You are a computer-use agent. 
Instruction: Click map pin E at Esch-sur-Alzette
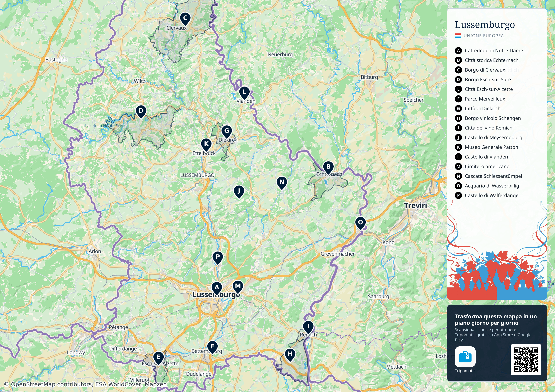click(158, 358)
